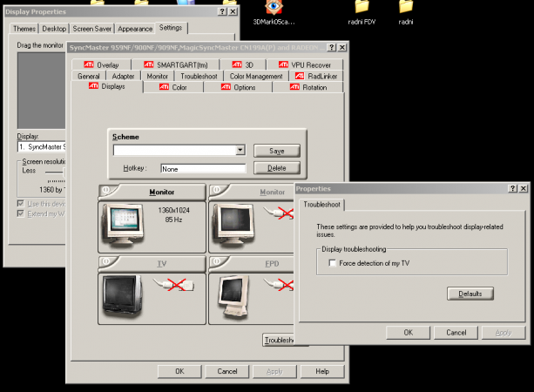Viewport: 534px width, 392px height.
Task: Click the help question mark in Display Properties
Action: (222, 11)
